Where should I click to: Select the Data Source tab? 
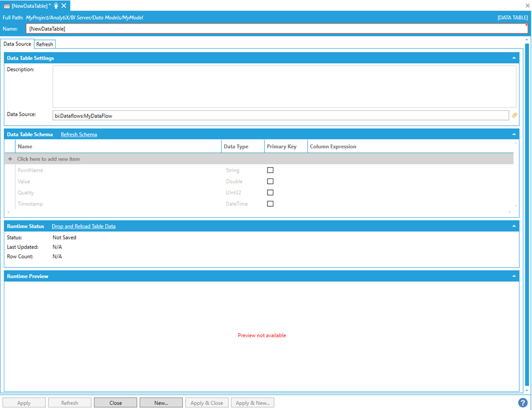(x=17, y=44)
